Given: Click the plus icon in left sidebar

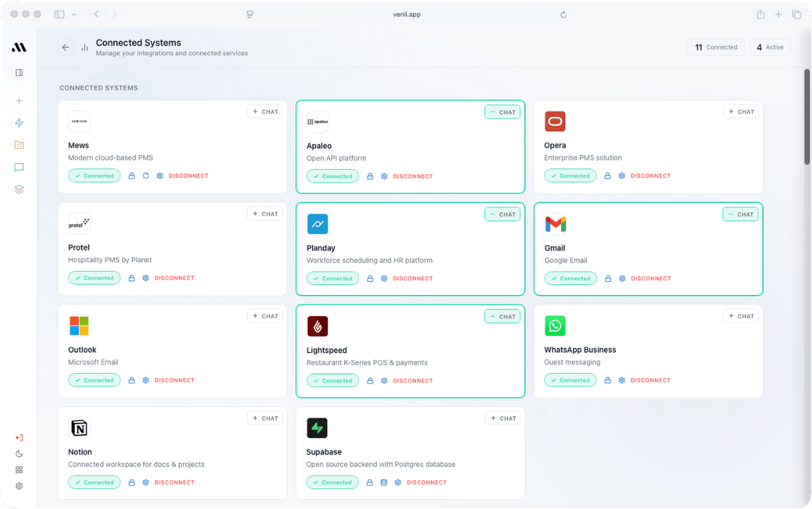Looking at the screenshot, I should tap(19, 101).
